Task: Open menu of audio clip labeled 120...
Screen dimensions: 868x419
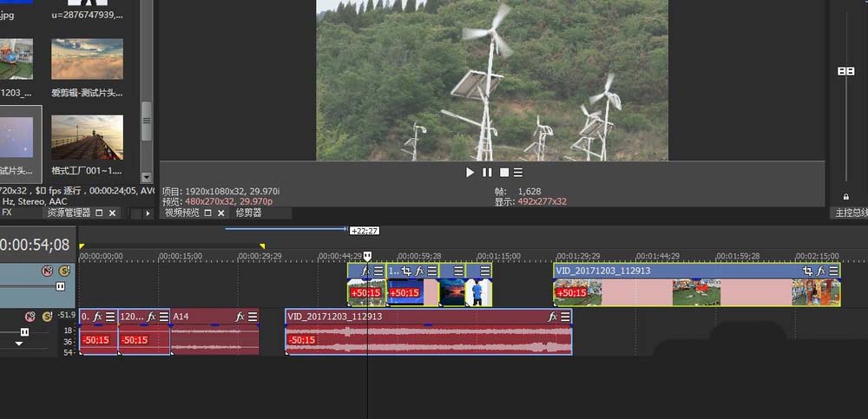Action: (x=163, y=317)
